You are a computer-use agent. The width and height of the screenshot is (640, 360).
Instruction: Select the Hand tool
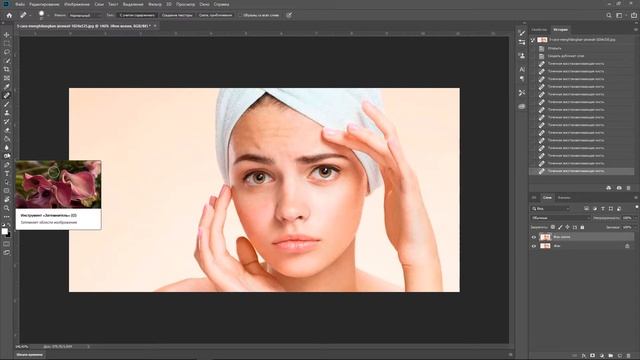click(7, 199)
